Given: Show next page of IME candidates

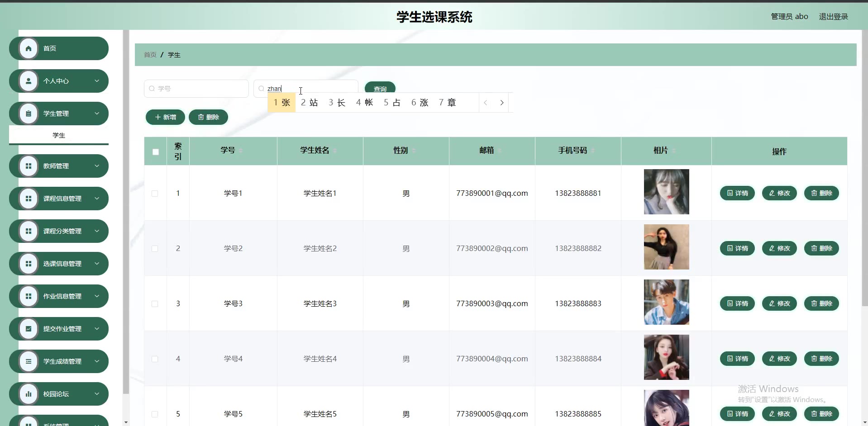Looking at the screenshot, I should tap(501, 103).
